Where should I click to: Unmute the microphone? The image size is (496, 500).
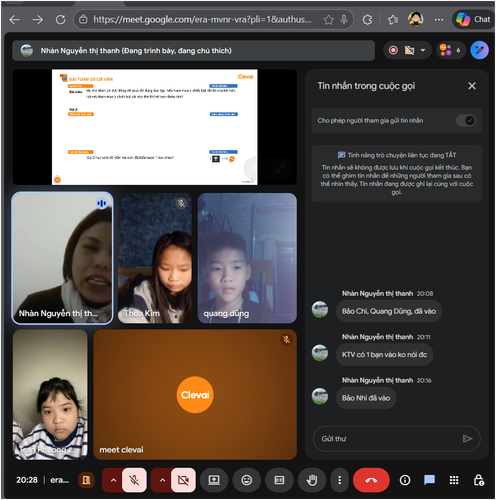(x=134, y=480)
